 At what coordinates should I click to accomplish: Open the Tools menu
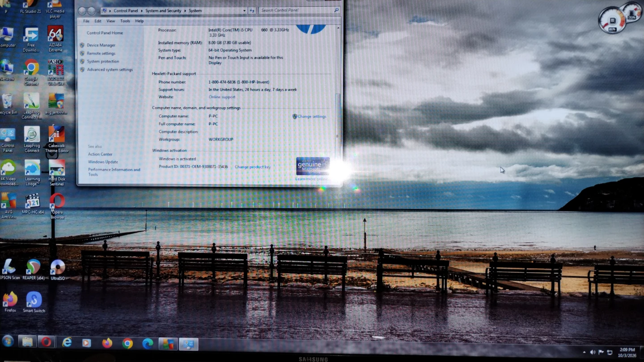click(125, 21)
